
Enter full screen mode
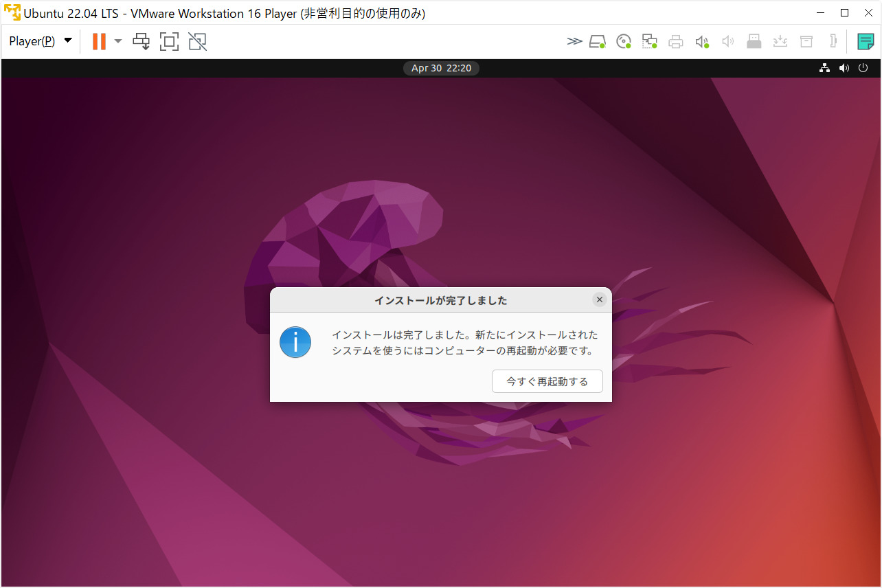[x=169, y=42]
